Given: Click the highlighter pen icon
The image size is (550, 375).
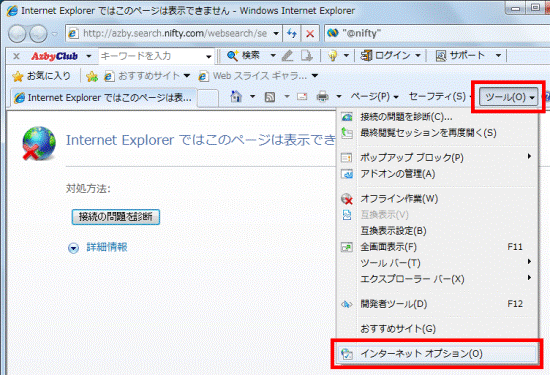Looking at the screenshot, I should pos(287,55).
